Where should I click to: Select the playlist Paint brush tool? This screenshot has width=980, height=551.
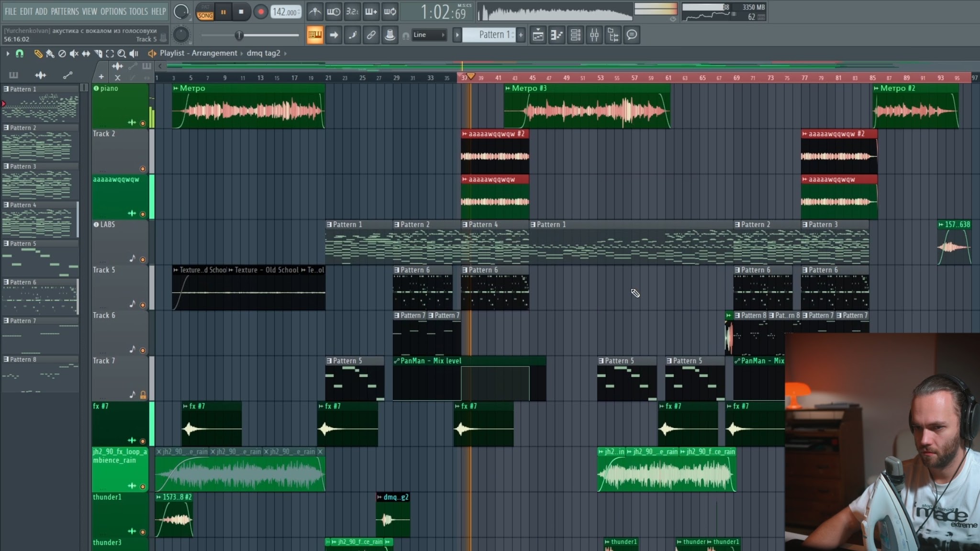click(50, 54)
